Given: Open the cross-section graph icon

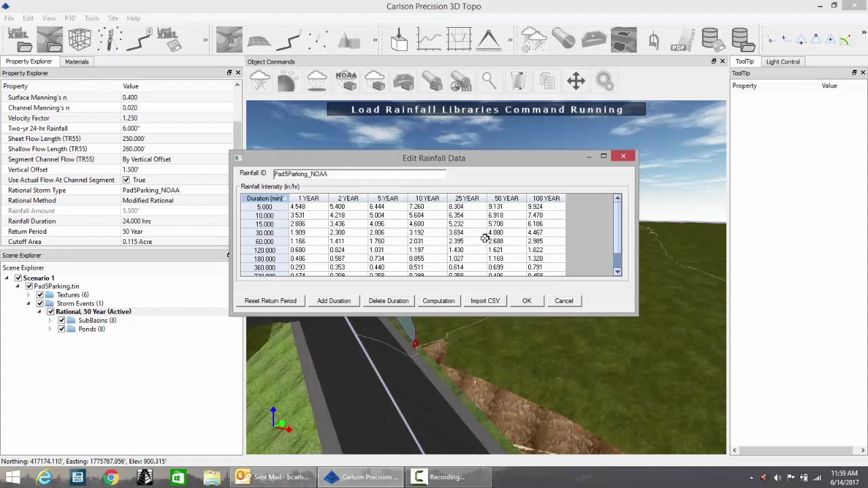Looking at the screenshot, I should pyautogui.click(x=458, y=39).
